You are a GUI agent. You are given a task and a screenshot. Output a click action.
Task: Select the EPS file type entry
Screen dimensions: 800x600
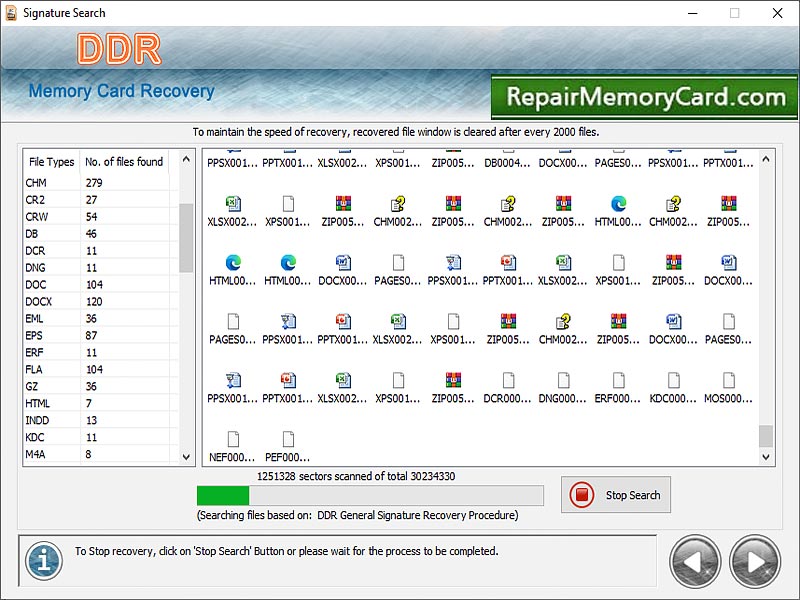coord(50,335)
